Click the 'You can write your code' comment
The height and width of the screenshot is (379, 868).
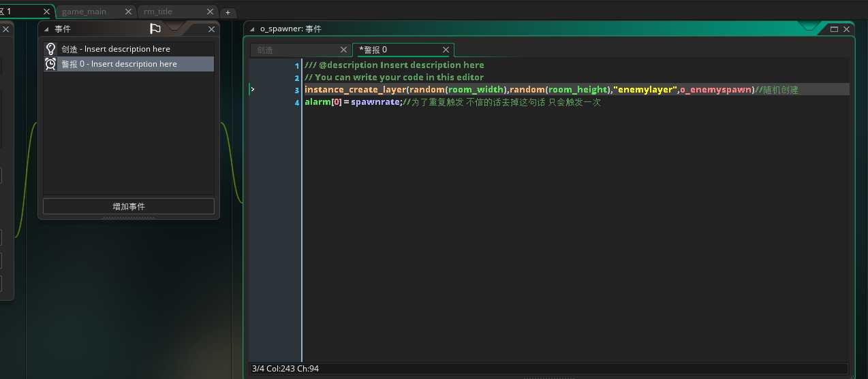pyautogui.click(x=394, y=78)
